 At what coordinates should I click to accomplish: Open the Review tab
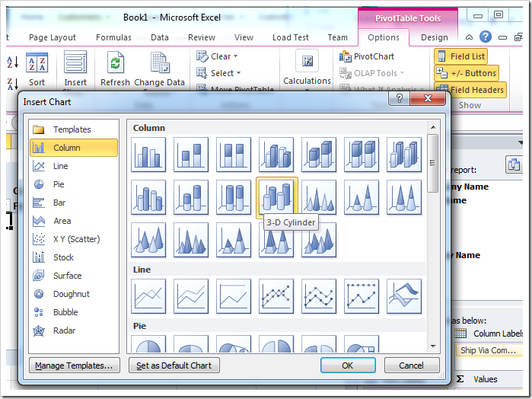click(x=202, y=37)
